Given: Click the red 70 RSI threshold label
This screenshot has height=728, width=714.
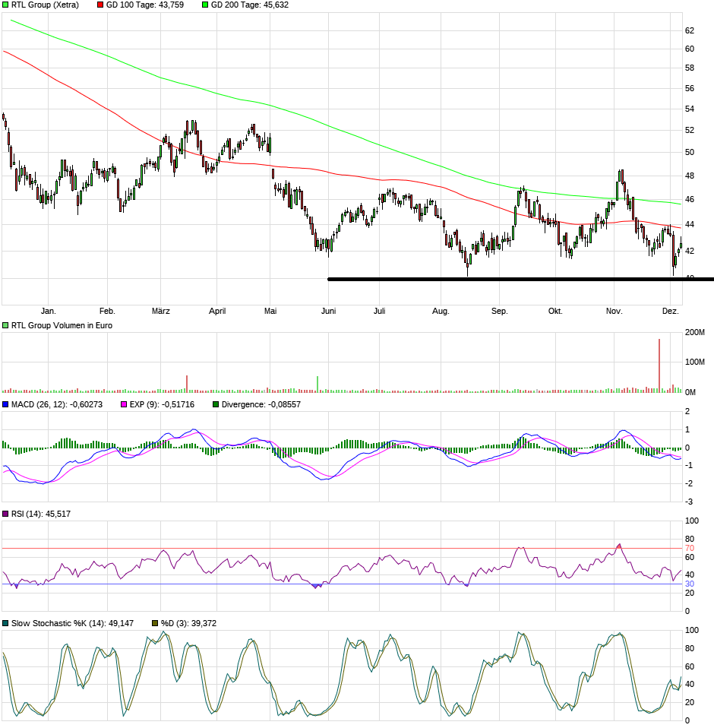Looking at the screenshot, I should point(690,548).
